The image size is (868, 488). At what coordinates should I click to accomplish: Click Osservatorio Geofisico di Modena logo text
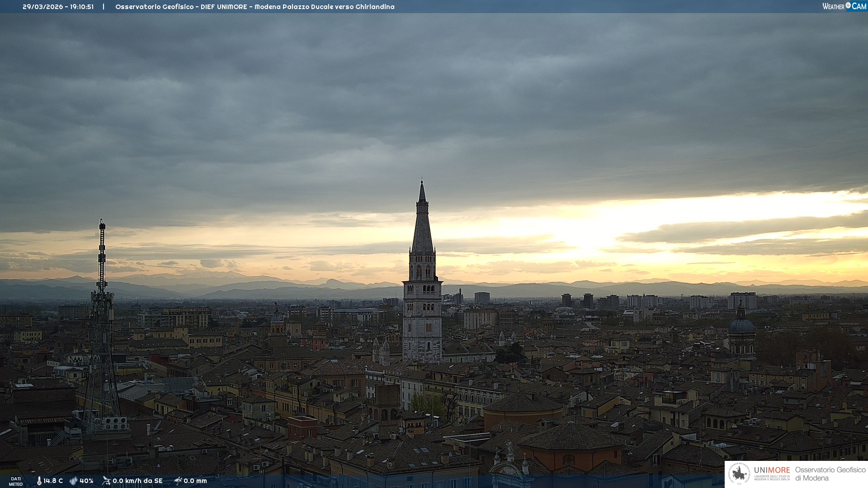tap(830, 474)
